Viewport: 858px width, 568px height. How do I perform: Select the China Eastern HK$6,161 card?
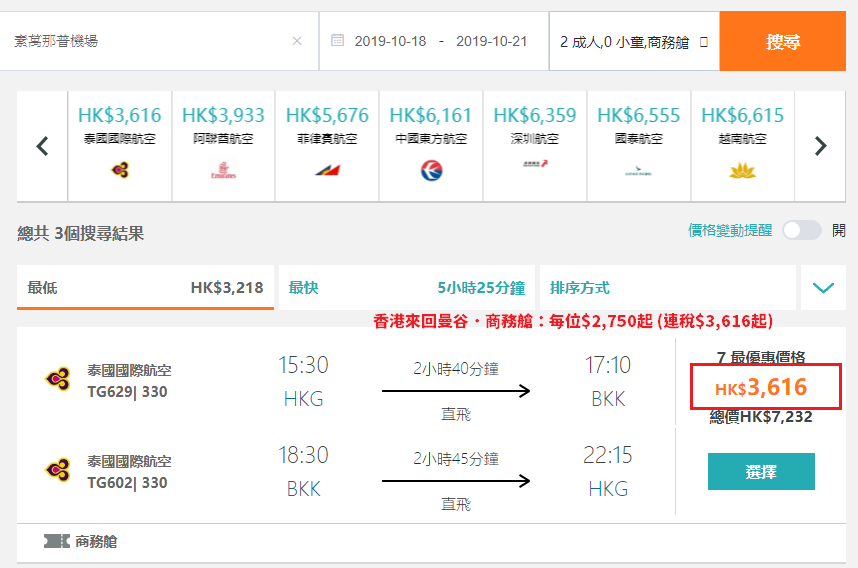point(431,146)
